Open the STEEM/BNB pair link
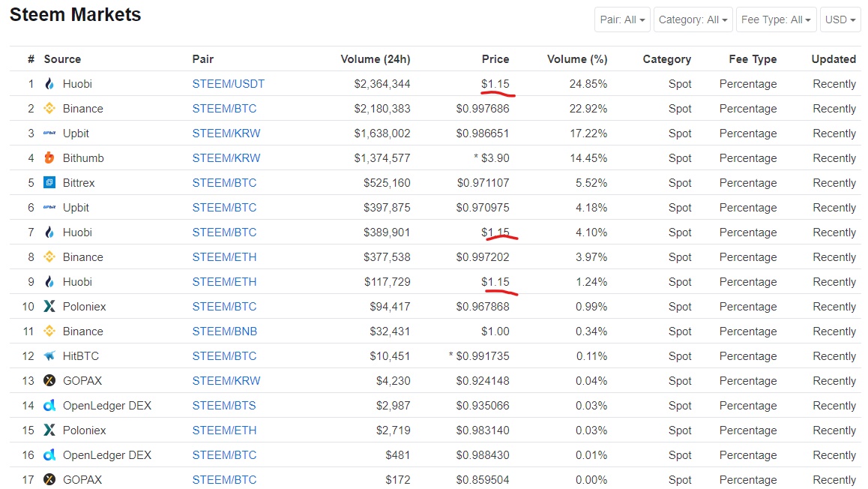Viewport: 868px width, 489px height. 225,331
